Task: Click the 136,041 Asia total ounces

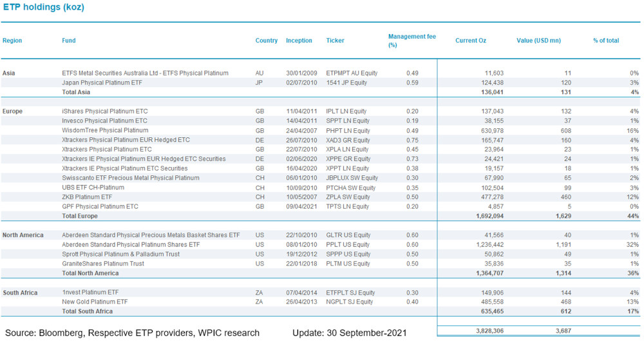Action: click(x=492, y=92)
